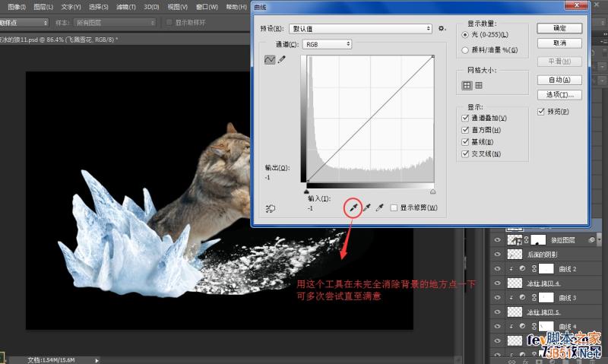Click 取消 to cancel Curves
This screenshot has width=608, height=364.
point(559,43)
